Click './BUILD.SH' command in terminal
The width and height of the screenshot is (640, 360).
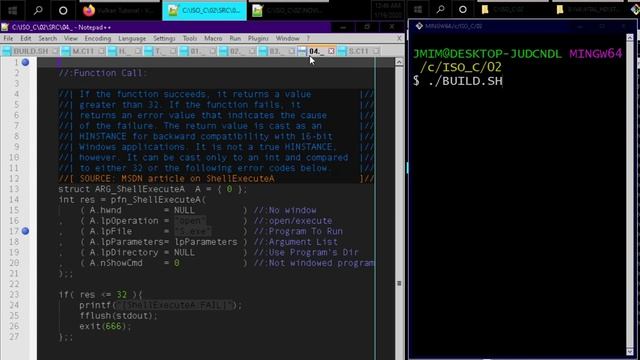point(465,81)
